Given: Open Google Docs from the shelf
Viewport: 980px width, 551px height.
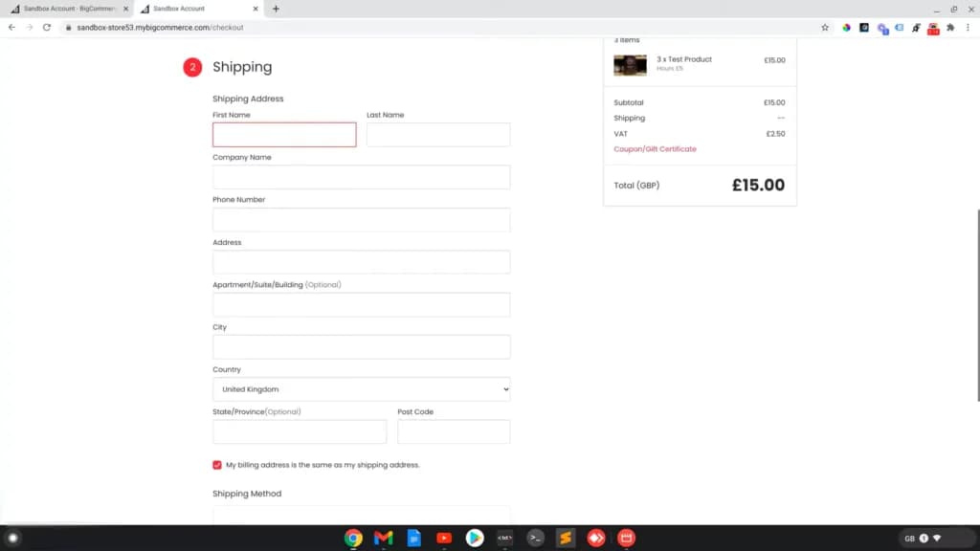Looking at the screenshot, I should click(413, 538).
